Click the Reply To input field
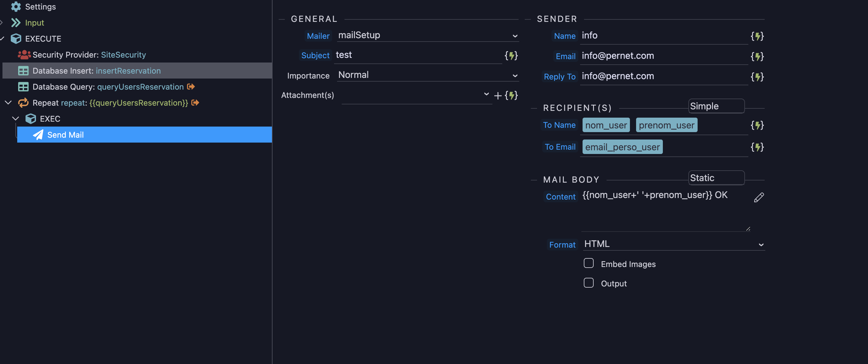 tap(664, 76)
